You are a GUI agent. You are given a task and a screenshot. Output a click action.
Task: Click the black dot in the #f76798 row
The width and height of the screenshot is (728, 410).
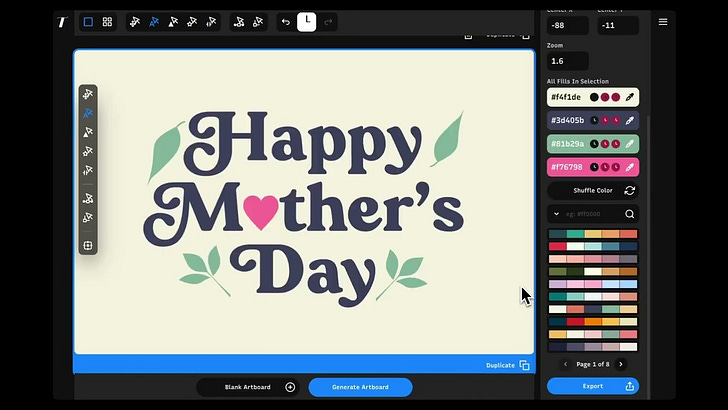pos(594,167)
